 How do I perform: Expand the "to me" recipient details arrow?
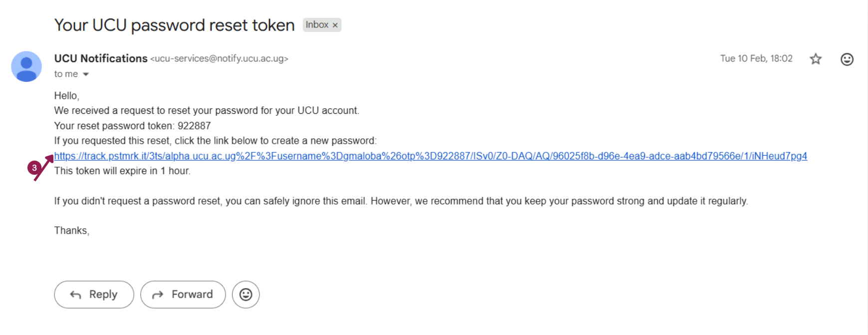(86, 74)
